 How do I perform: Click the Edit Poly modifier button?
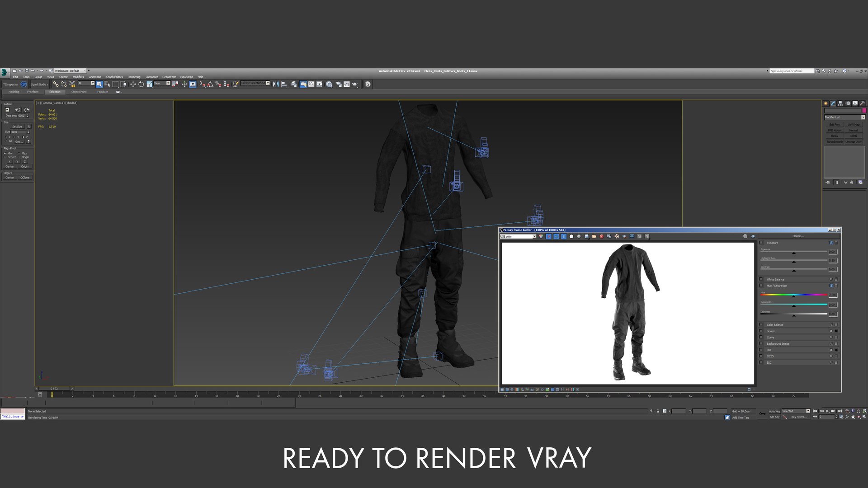click(835, 125)
